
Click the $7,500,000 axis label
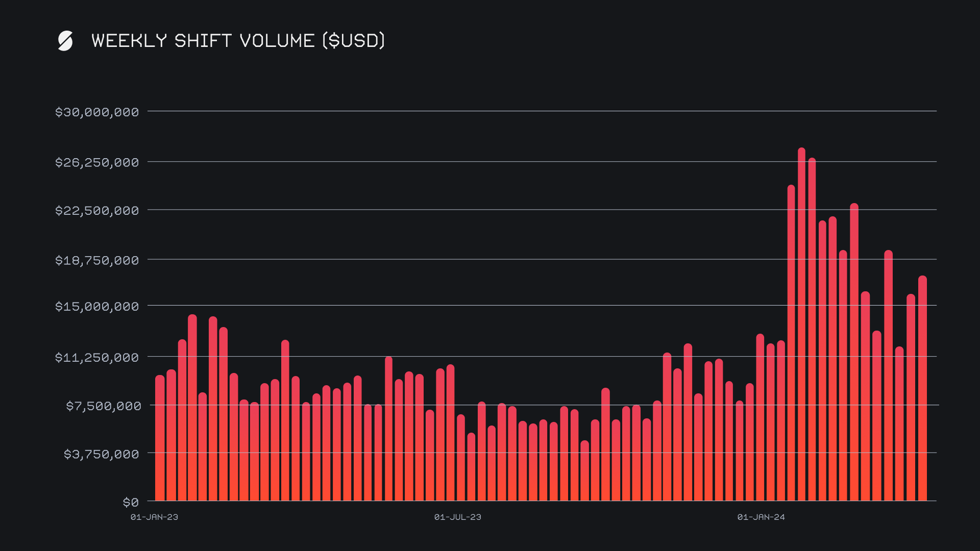[x=103, y=406]
